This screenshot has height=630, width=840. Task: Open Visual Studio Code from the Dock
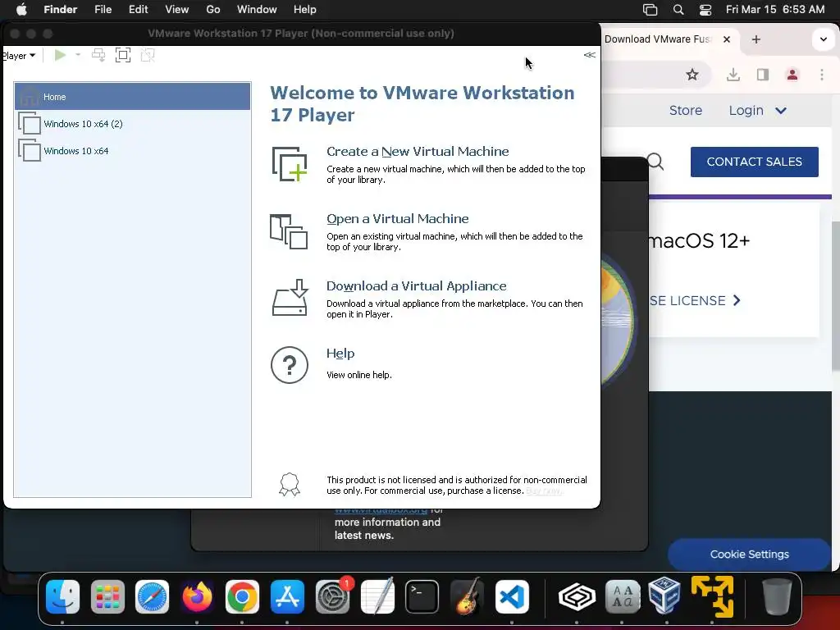point(512,597)
